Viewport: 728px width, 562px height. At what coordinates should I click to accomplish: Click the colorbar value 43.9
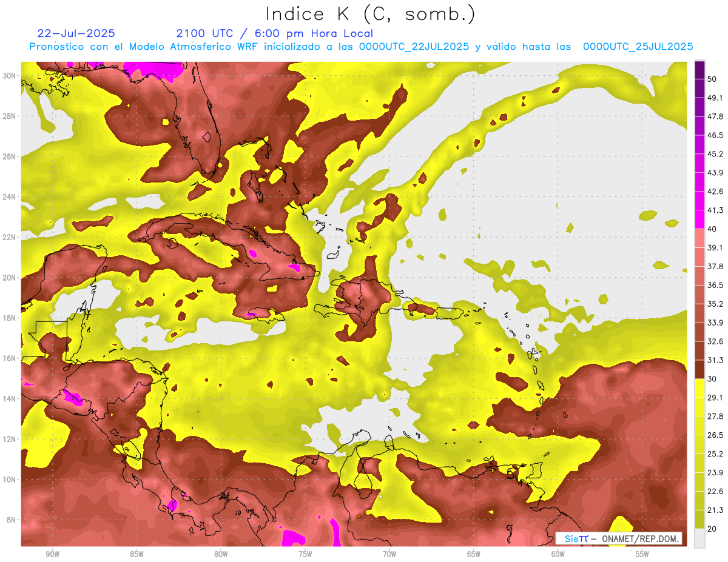click(715, 173)
